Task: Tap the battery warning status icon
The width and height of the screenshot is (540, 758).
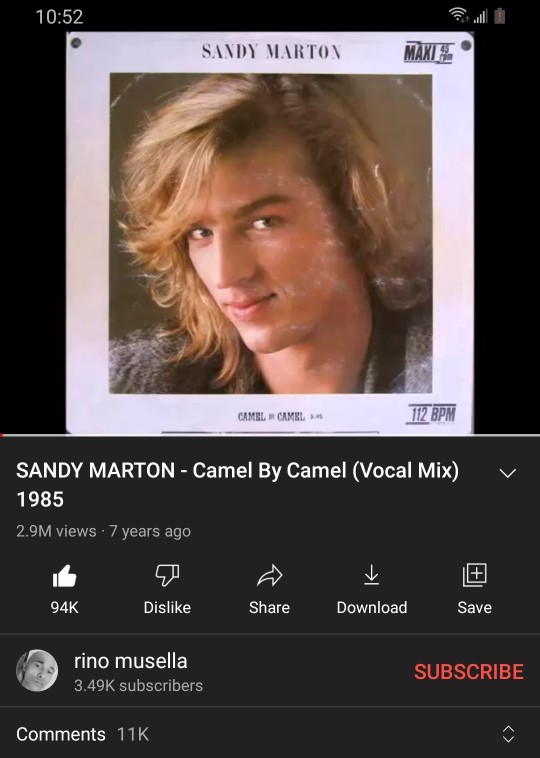Action: point(500,16)
